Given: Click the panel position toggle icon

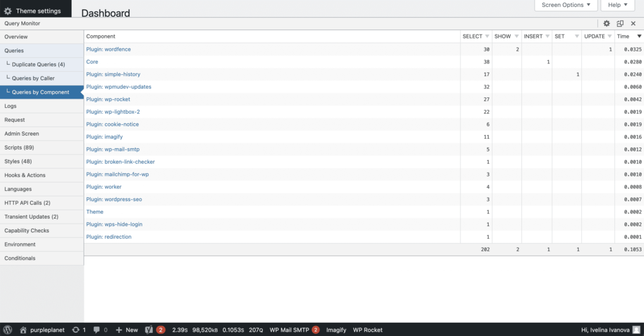Looking at the screenshot, I should coord(620,23).
